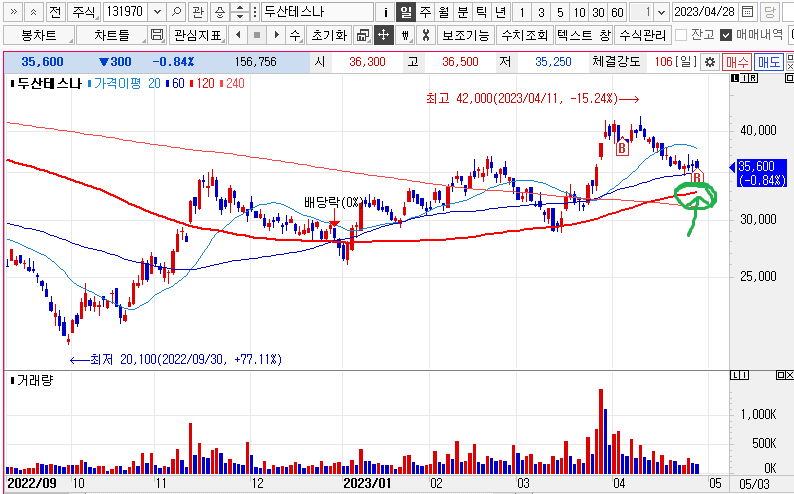The height and width of the screenshot is (494, 794).
Task: Click the I icon on price chart axis
Action: click(x=744, y=78)
